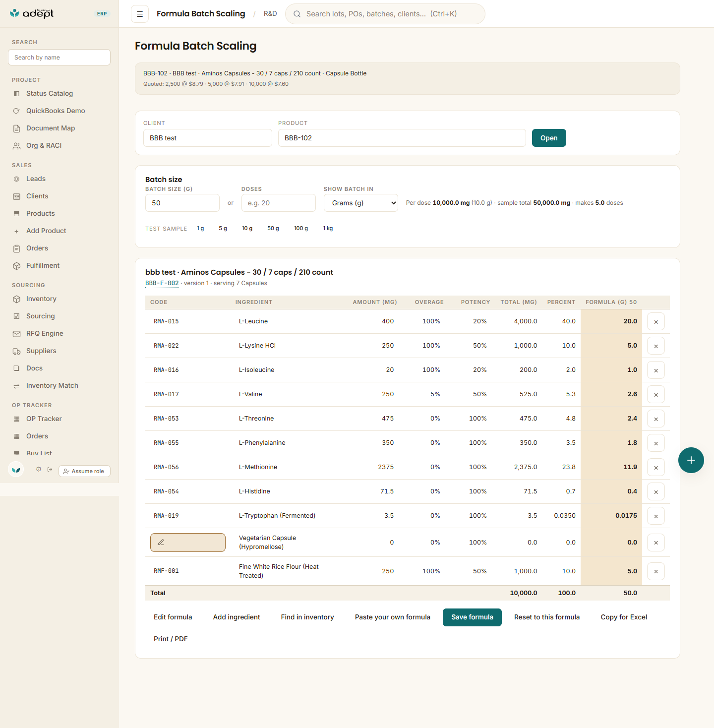
Task: Click into the Doses input field
Action: (279, 203)
